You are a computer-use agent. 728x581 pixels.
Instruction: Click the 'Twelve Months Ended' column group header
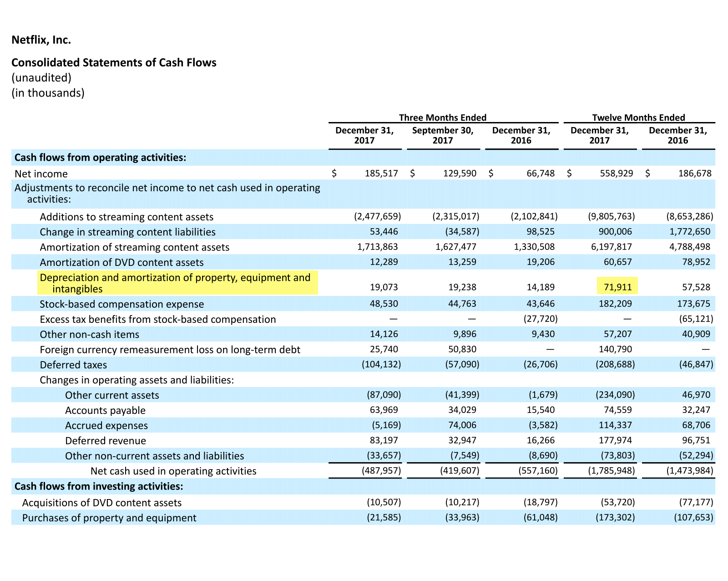(638, 117)
